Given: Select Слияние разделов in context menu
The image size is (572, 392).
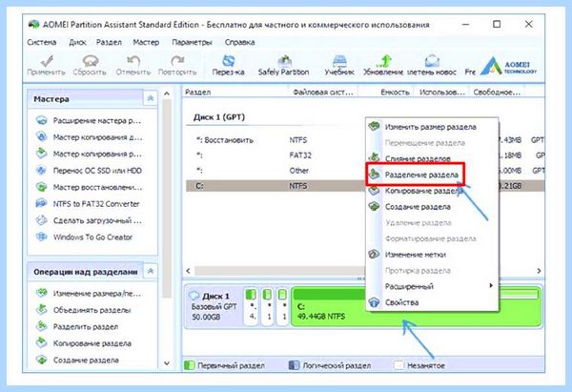Looking at the screenshot, I should [432, 158].
